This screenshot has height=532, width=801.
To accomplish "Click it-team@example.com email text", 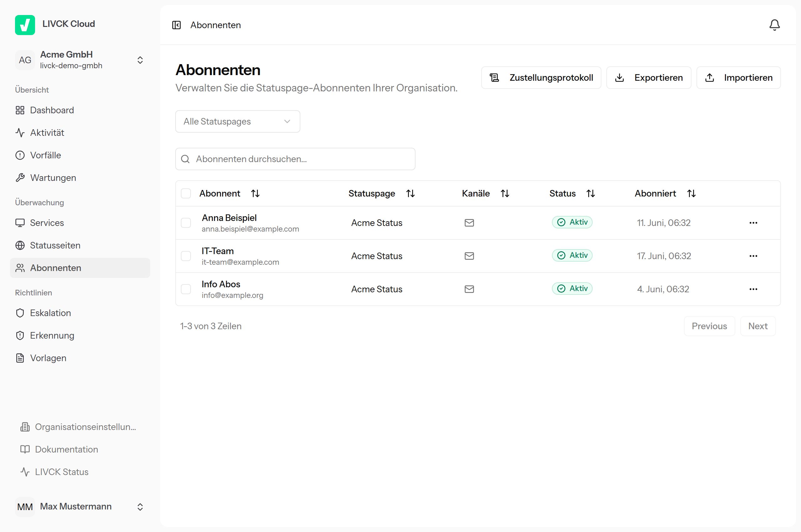I will (x=240, y=262).
